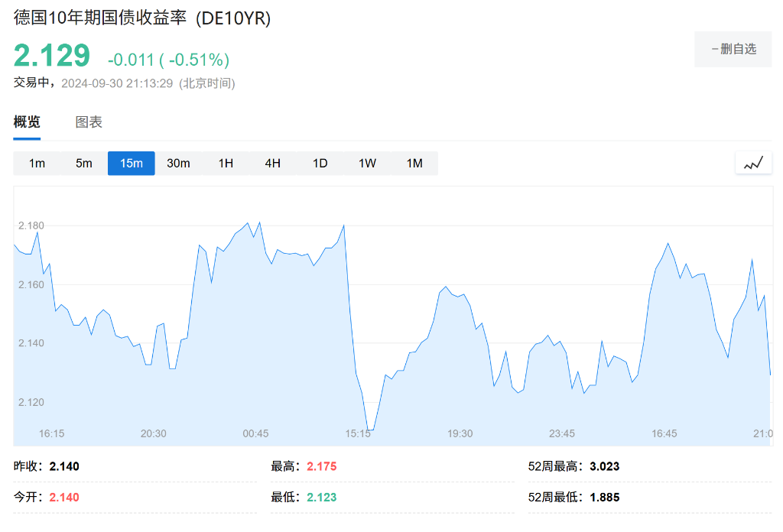
Task: Set the chart to 1H interval
Action: tap(226, 164)
